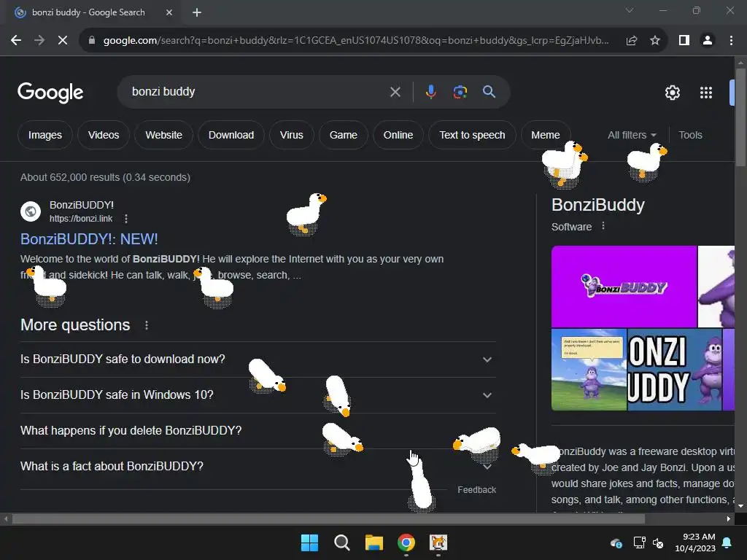Click the muted volume tray icon

point(658,542)
